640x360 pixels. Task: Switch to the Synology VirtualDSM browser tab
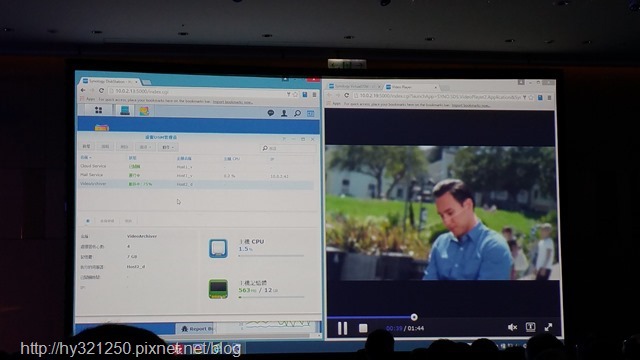353,87
